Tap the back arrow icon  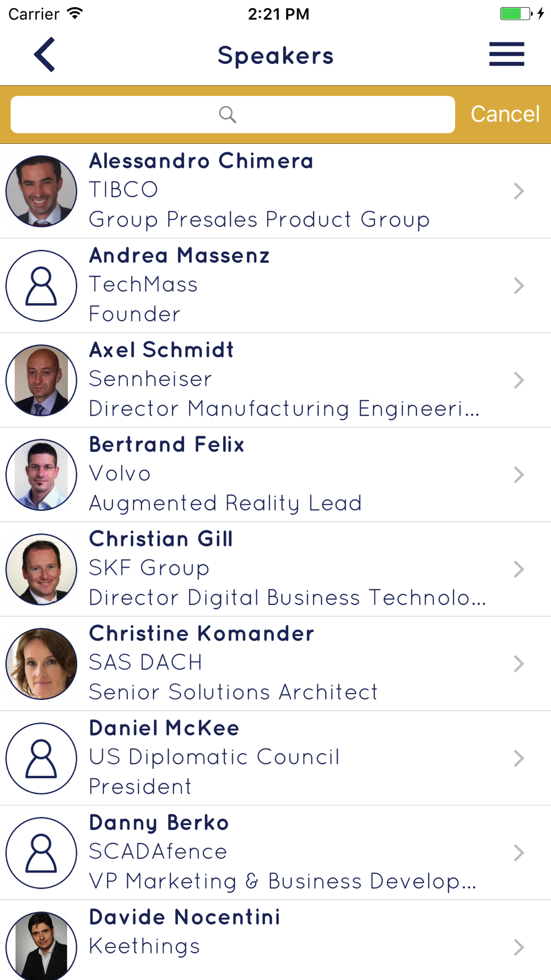point(44,55)
